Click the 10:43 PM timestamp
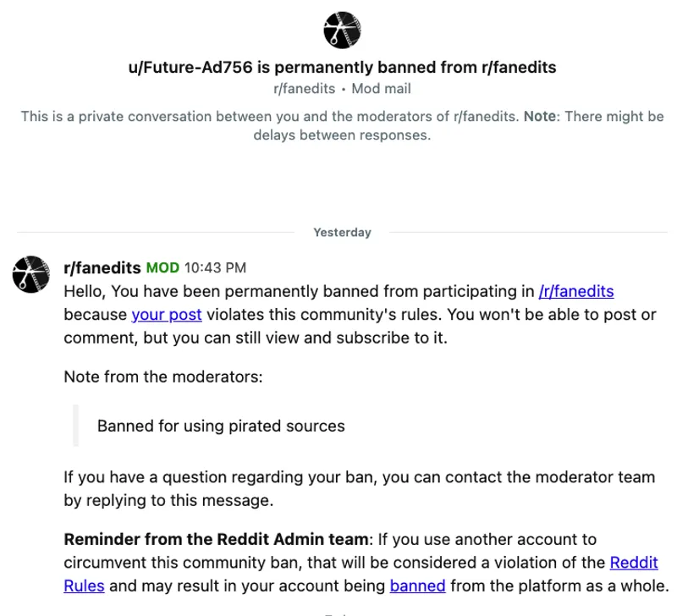The width and height of the screenshot is (677, 616). point(215,268)
